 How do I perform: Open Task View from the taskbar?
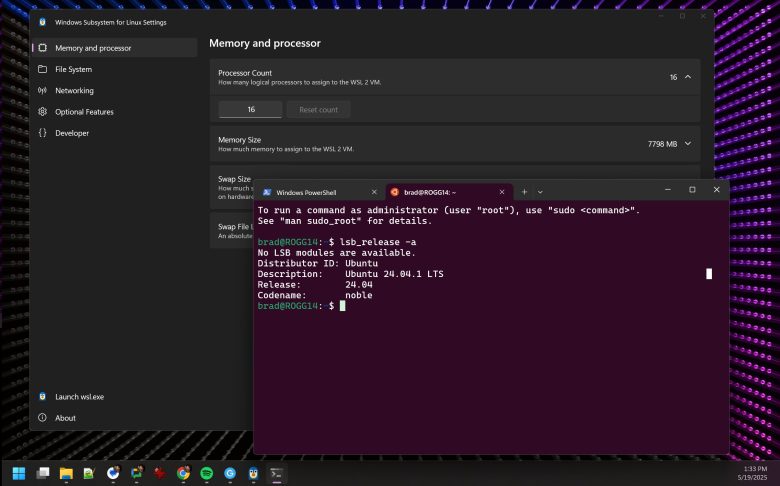pyautogui.click(x=43, y=473)
